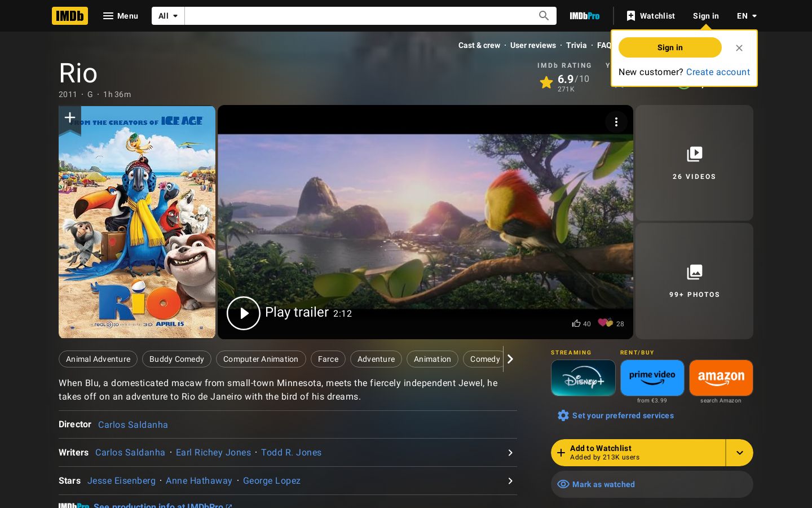View the Rio movie poster
The width and height of the screenshot is (812, 508).
pos(137,222)
